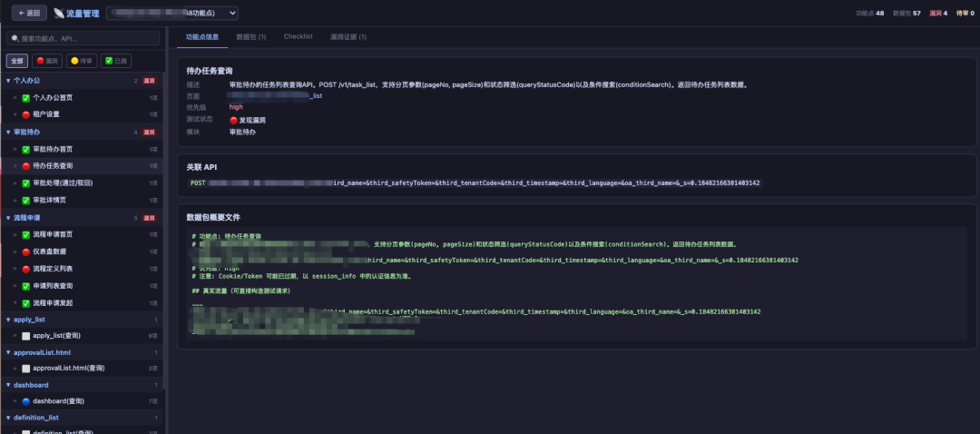Click the 数据包 57 counter in header
Viewport: 980px width, 434px height.
click(906, 13)
